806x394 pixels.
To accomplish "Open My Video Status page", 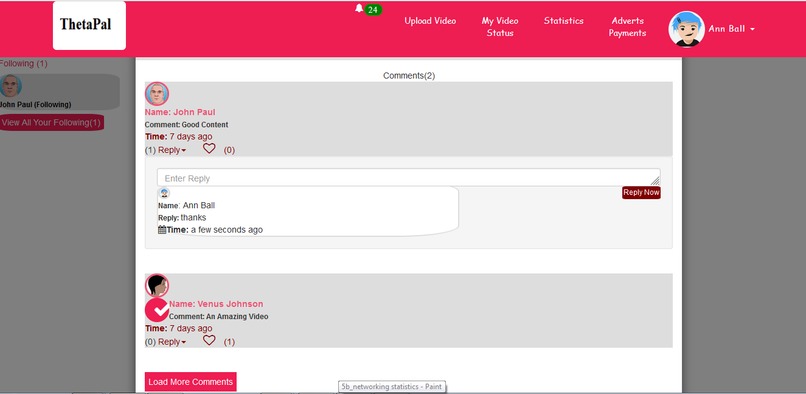I will 500,27.
